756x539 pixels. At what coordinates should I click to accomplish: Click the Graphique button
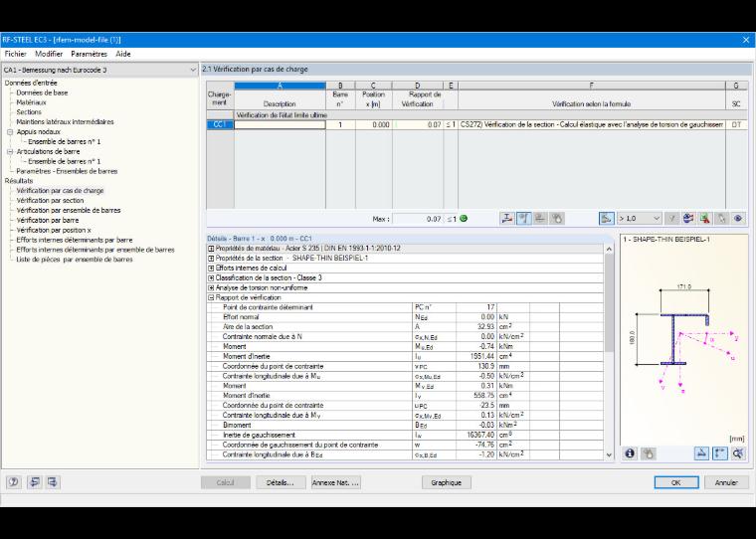(446, 482)
